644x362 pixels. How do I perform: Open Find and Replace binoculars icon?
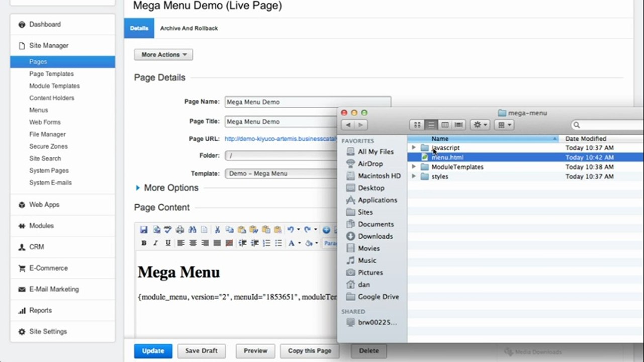[192, 230]
